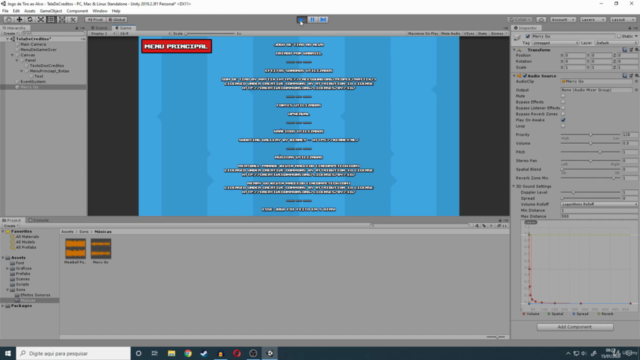Click the Project search by type icon

(477, 226)
